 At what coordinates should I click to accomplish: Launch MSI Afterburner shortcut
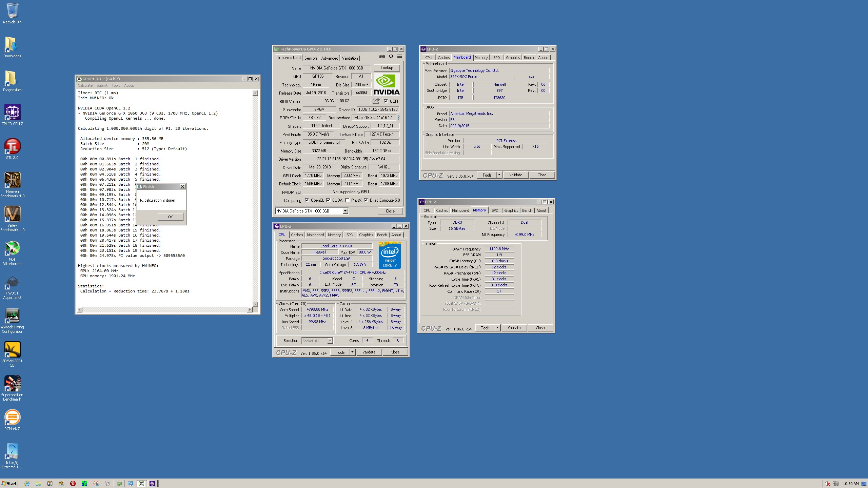tap(12, 252)
